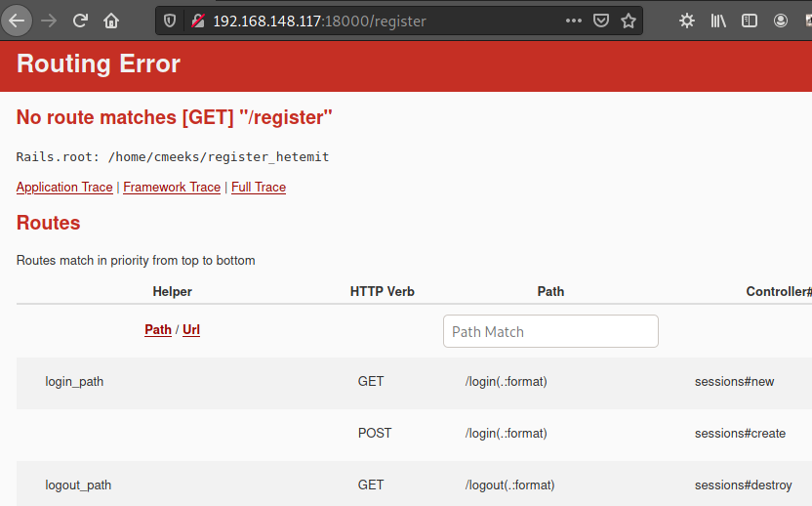Click the Path column header

(x=550, y=291)
